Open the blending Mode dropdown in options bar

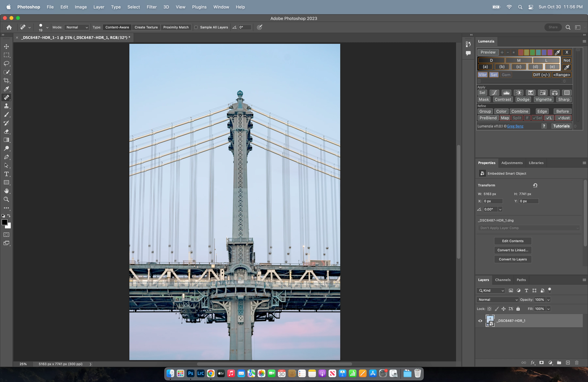coord(77,27)
